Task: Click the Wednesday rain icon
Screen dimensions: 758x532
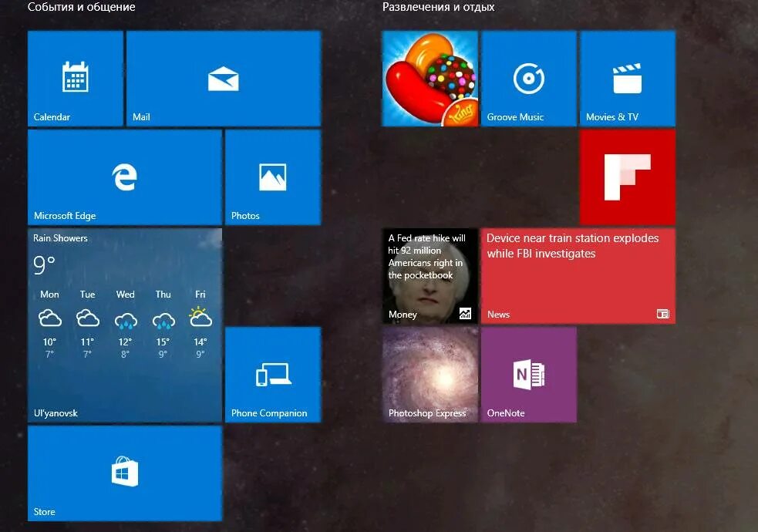Action: coord(125,320)
